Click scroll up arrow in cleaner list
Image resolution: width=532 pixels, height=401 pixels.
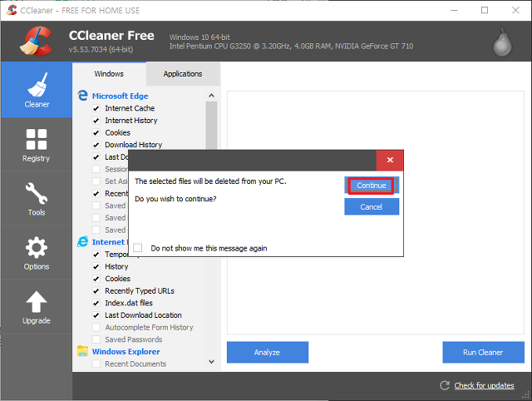(211, 96)
